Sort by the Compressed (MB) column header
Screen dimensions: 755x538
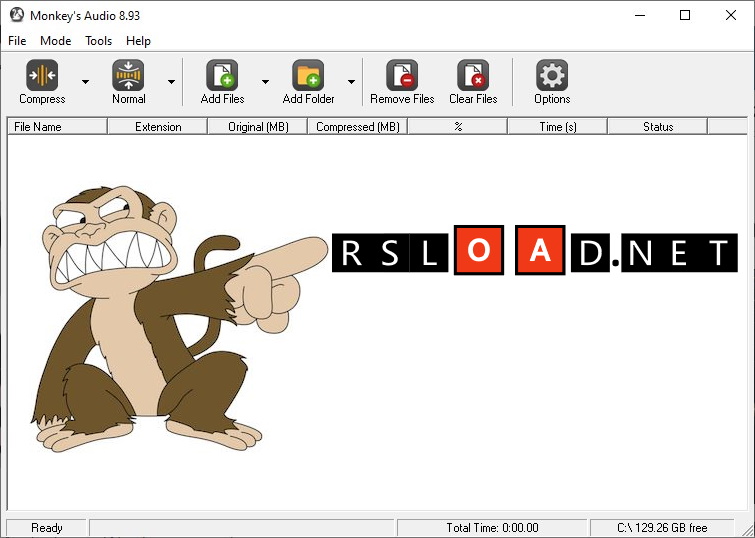point(357,127)
